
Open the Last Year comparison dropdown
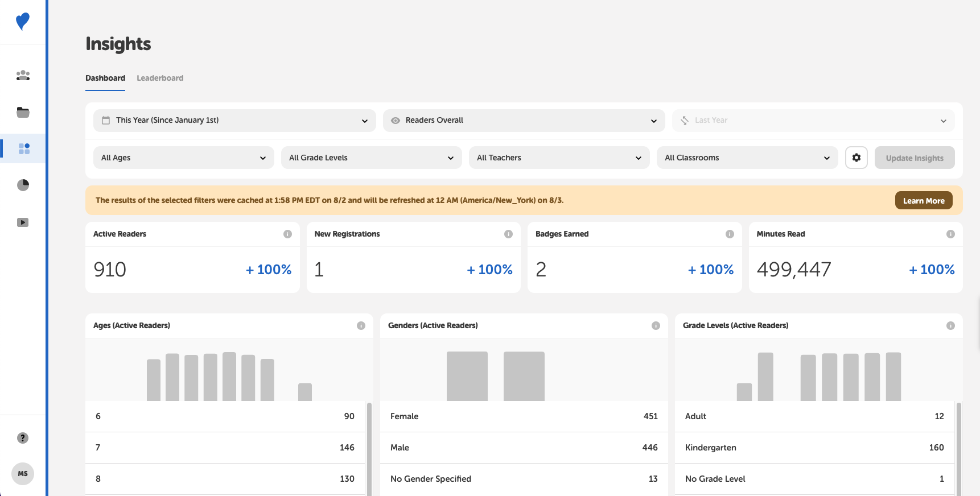813,121
